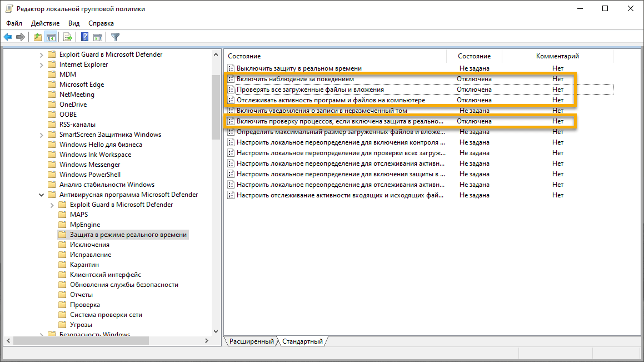Collapse Антивирусная программа Microsoft Defender node

[x=40, y=194]
